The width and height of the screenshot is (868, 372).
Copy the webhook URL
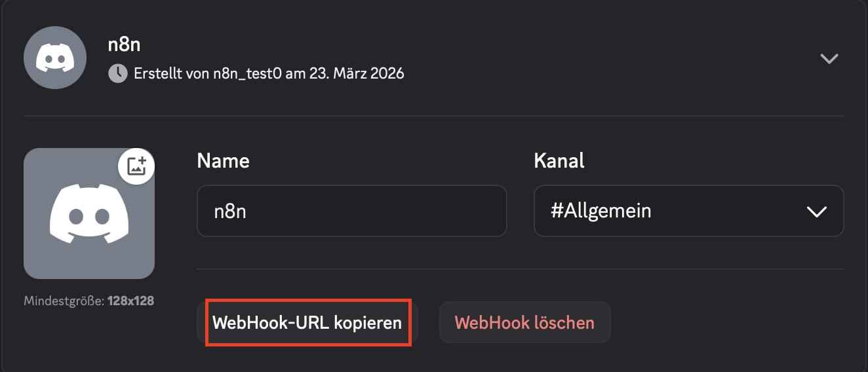click(307, 322)
